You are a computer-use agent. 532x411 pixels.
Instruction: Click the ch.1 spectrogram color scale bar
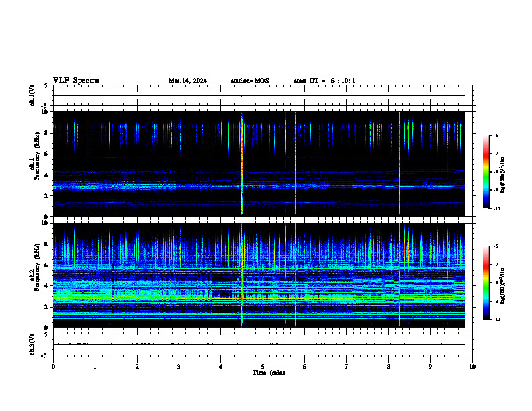point(486,172)
